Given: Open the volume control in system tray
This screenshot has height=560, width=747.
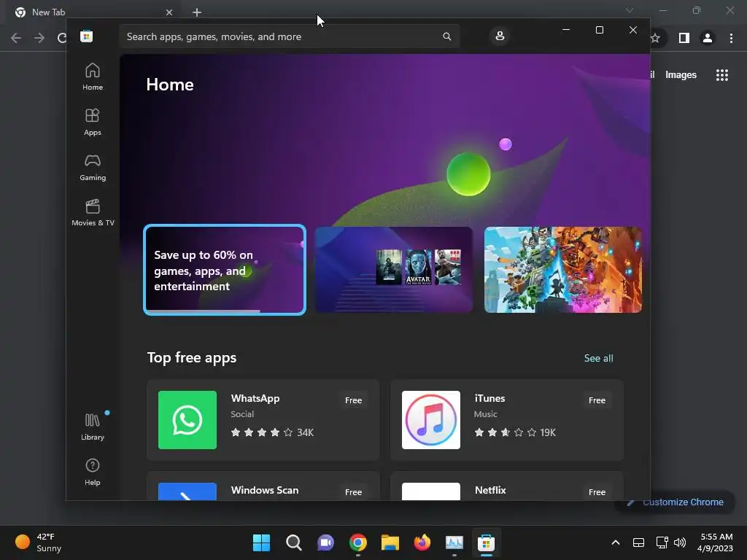Looking at the screenshot, I should pos(680,542).
